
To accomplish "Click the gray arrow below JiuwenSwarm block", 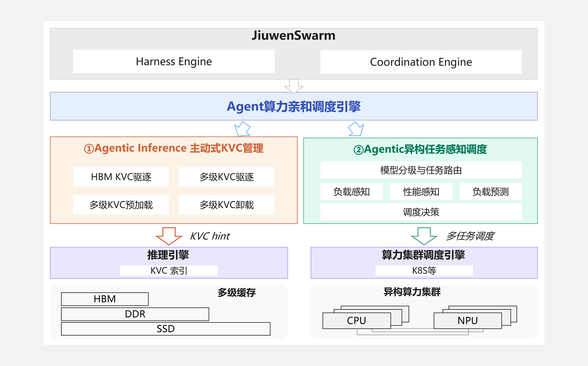I will 294,86.
